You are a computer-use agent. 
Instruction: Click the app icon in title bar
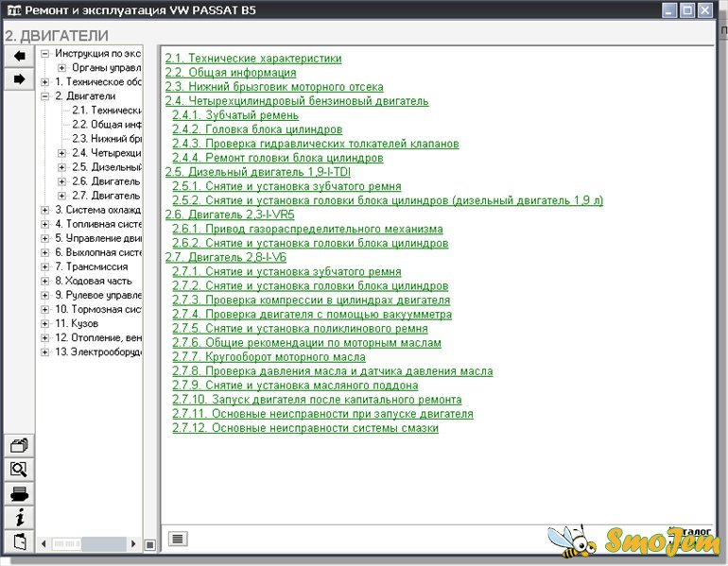(14, 10)
